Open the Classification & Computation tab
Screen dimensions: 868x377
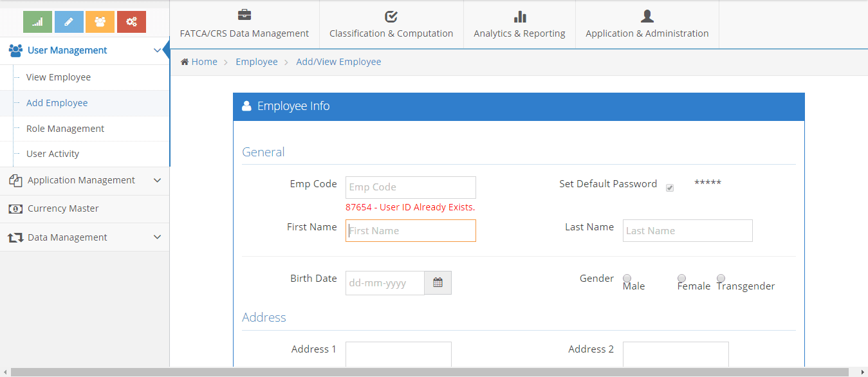(391, 24)
